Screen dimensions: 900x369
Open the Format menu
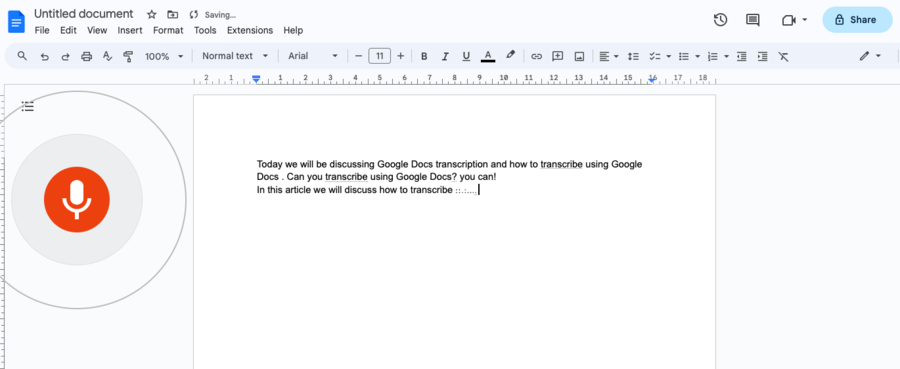tap(168, 30)
